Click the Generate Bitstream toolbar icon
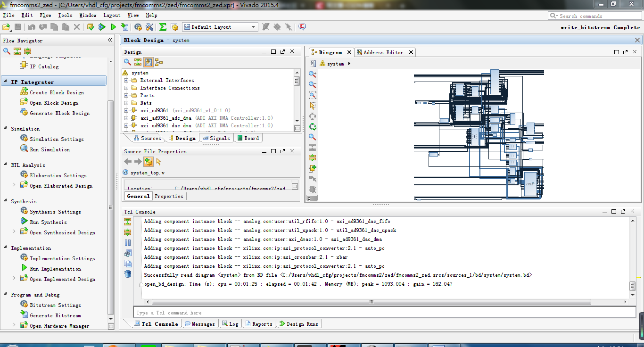 click(x=124, y=27)
